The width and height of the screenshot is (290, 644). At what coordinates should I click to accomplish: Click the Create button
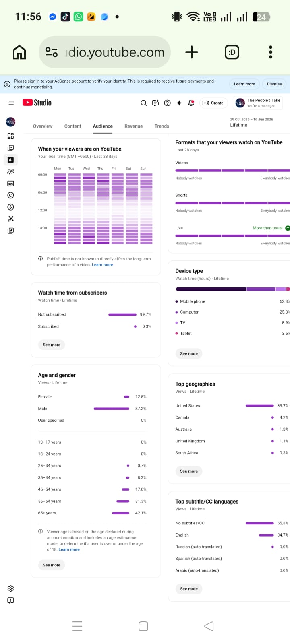(213, 103)
